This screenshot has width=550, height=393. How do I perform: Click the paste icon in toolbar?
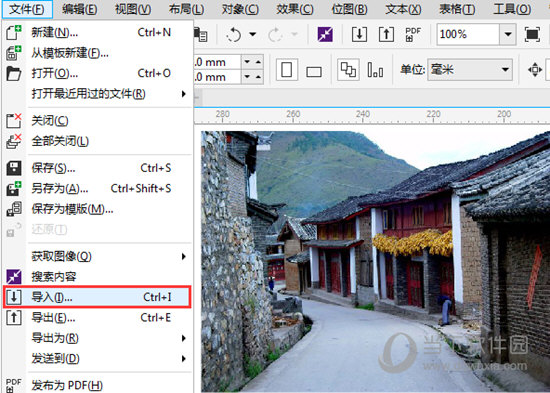pos(201,34)
